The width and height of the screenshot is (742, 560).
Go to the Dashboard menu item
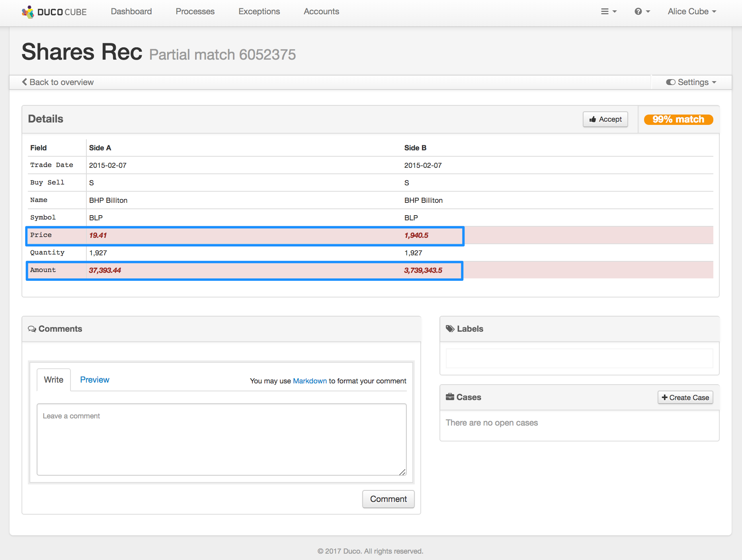tap(131, 12)
